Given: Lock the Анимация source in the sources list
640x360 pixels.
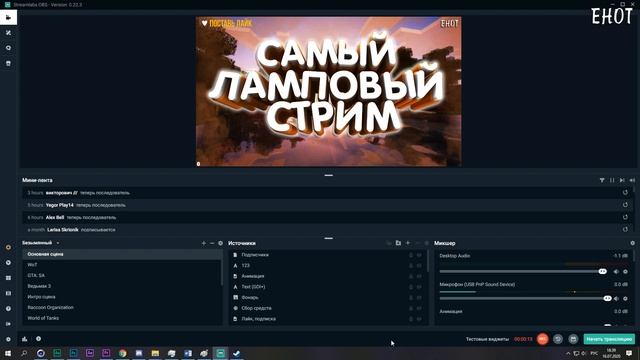Looking at the screenshot, I should pyautogui.click(x=411, y=276).
